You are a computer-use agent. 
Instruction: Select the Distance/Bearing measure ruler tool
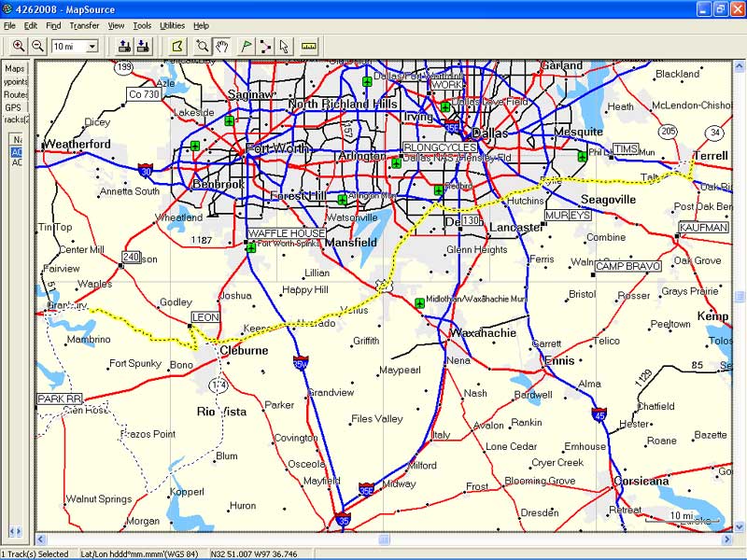309,46
